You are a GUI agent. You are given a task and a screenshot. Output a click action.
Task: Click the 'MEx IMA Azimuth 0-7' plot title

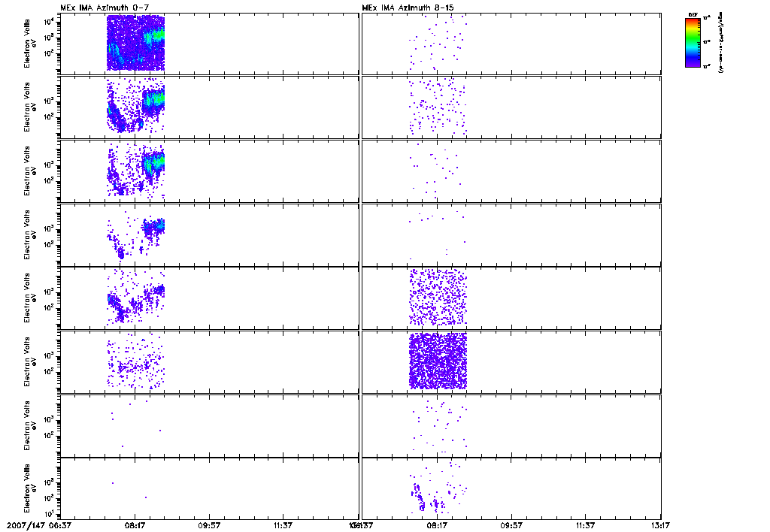(105, 8)
